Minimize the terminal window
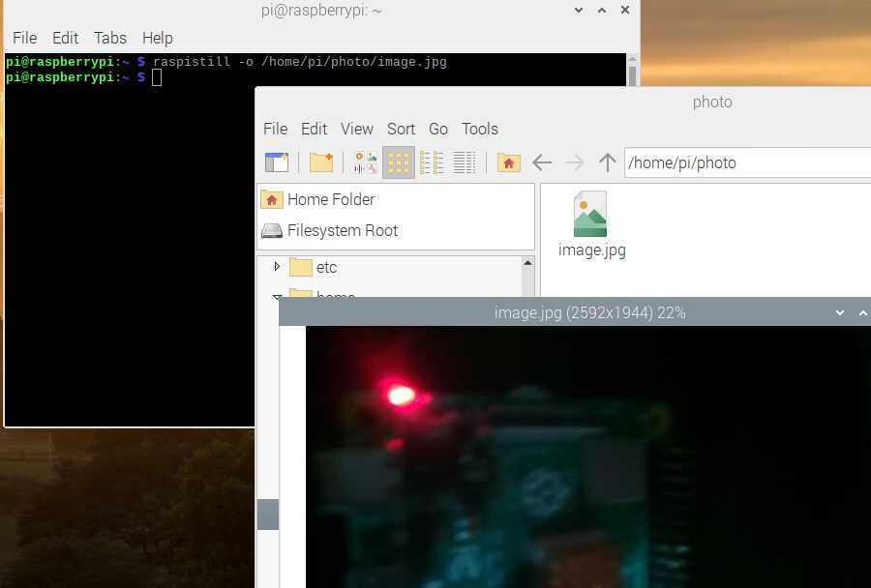 click(579, 10)
